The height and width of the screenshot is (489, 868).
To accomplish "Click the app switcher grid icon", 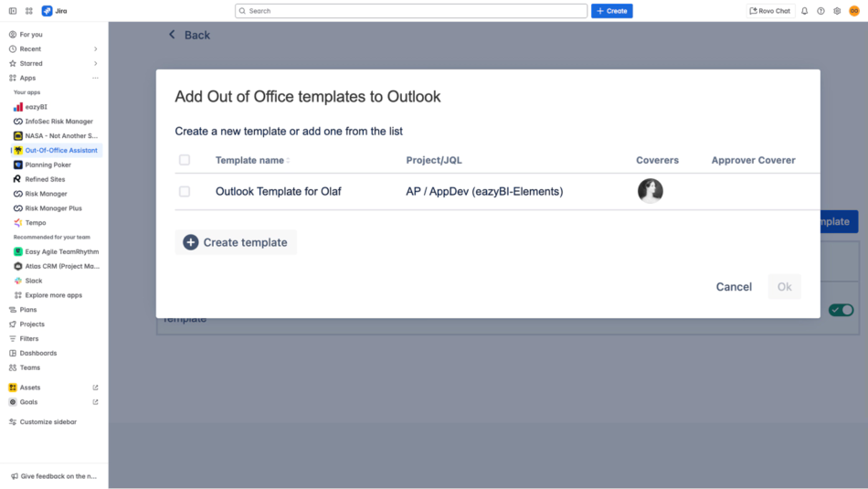I will (x=29, y=11).
